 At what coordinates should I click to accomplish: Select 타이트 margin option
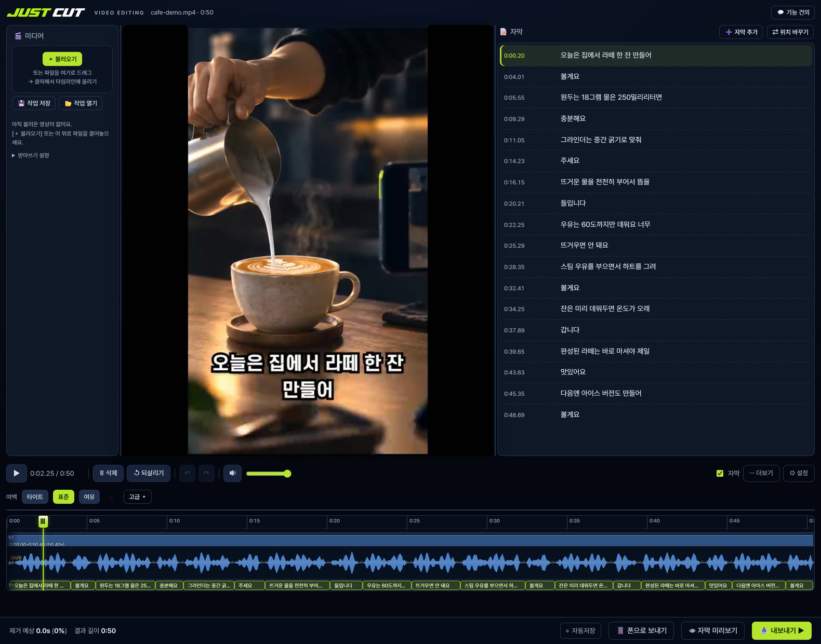point(35,497)
